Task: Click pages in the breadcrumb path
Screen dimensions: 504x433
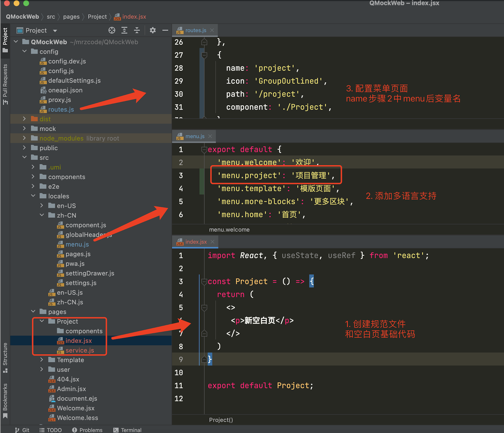Action: click(71, 17)
